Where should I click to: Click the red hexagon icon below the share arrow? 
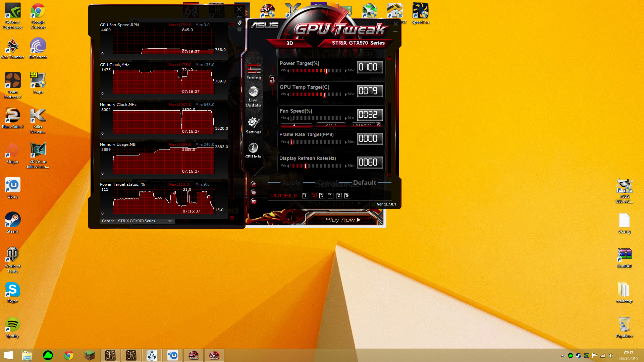tap(254, 192)
